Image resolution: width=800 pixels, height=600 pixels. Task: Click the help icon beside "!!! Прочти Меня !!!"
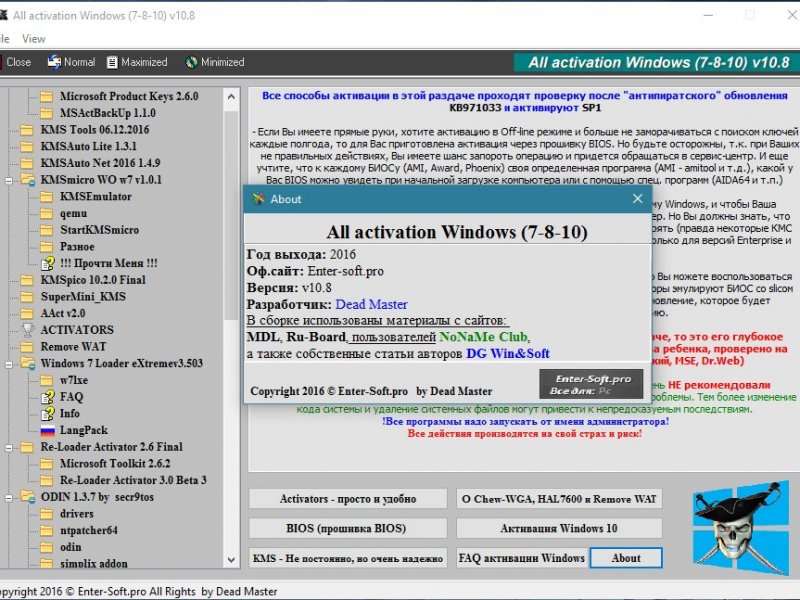[x=47, y=263]
